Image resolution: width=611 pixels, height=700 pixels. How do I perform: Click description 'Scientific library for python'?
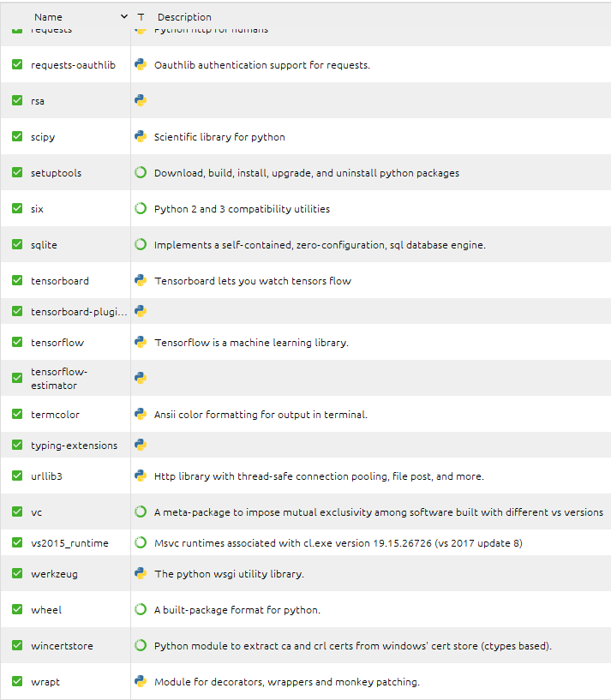[x=219, y=137]
